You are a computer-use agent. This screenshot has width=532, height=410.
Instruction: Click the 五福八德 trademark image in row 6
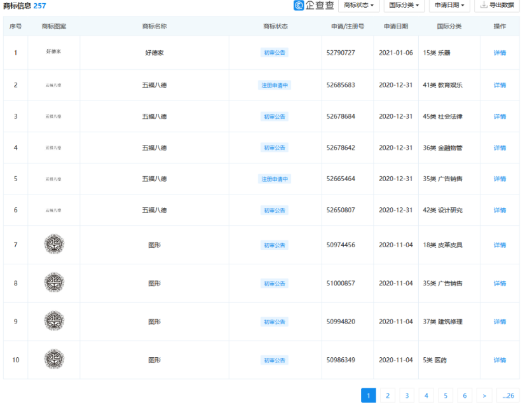[53, 210]
